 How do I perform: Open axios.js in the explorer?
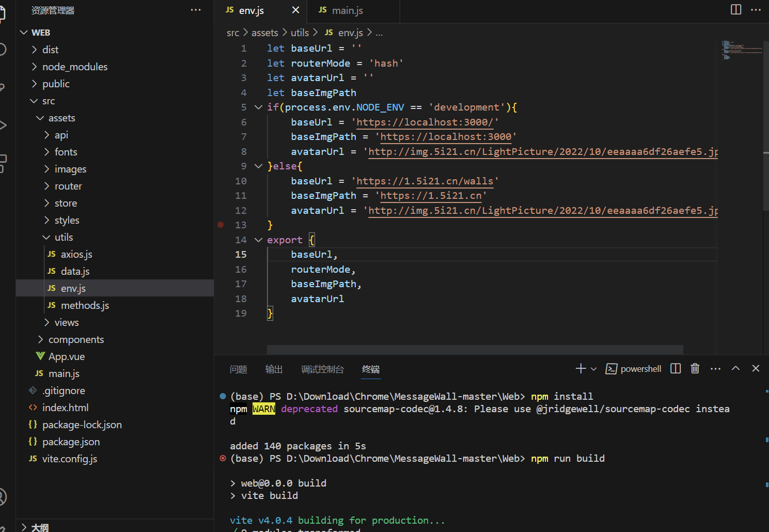point(115,254)
